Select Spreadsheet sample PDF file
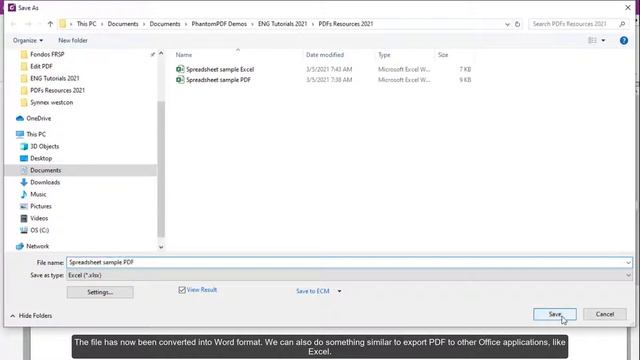The image size is (640, 360). coord(218,80)
